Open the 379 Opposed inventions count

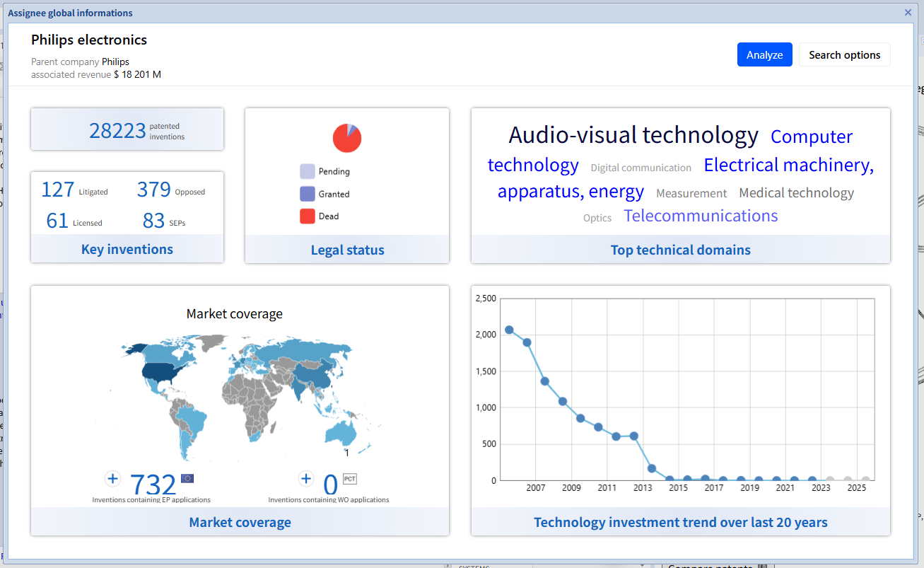(154, 190)
